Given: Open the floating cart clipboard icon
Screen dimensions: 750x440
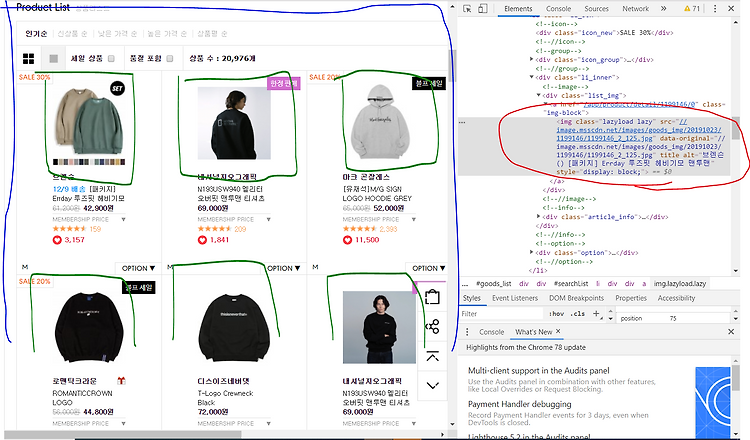Looking at the screenshot, I should 432,297.
